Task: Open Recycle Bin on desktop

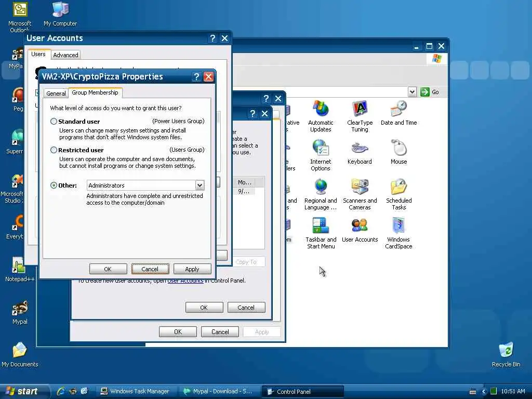Action: tap(506, 355)
